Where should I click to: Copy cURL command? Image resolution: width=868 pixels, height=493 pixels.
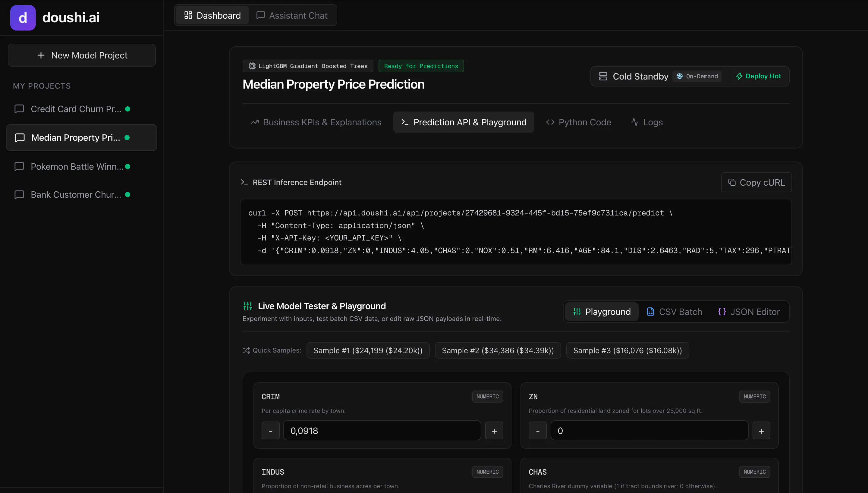click(x=756, y=182)
